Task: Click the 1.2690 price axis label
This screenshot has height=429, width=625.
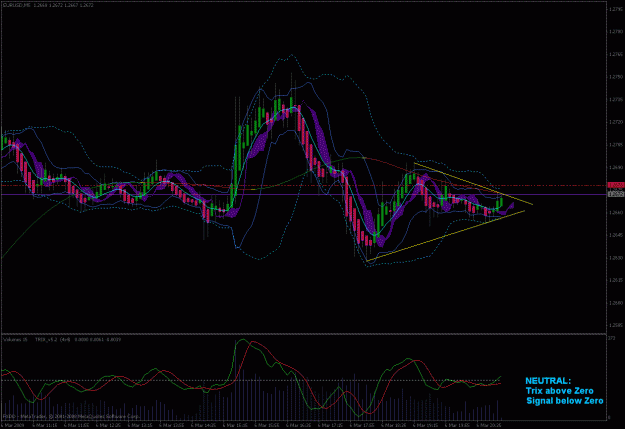Action: (x=616, y=167)
